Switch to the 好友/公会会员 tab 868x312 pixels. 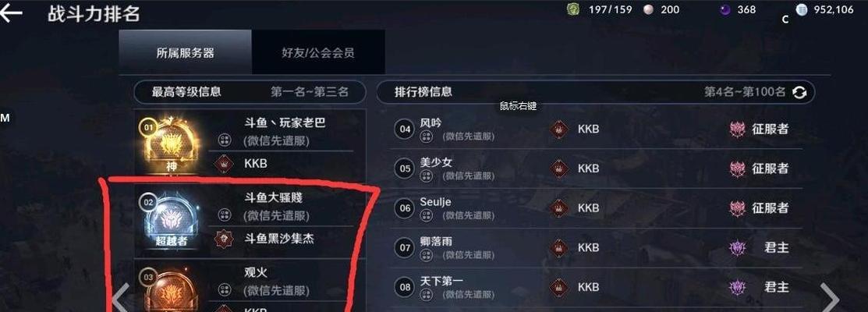click(318, 52)
